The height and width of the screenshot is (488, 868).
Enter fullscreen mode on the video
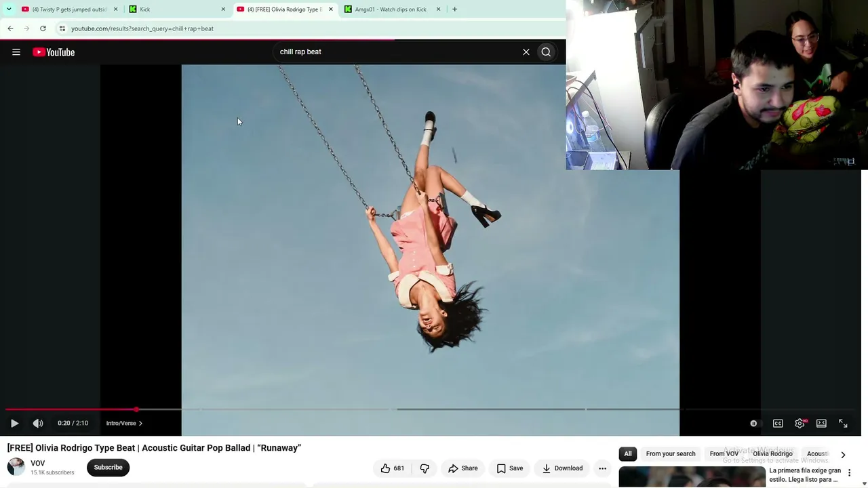pyautogui.click(x=843, y=423)
